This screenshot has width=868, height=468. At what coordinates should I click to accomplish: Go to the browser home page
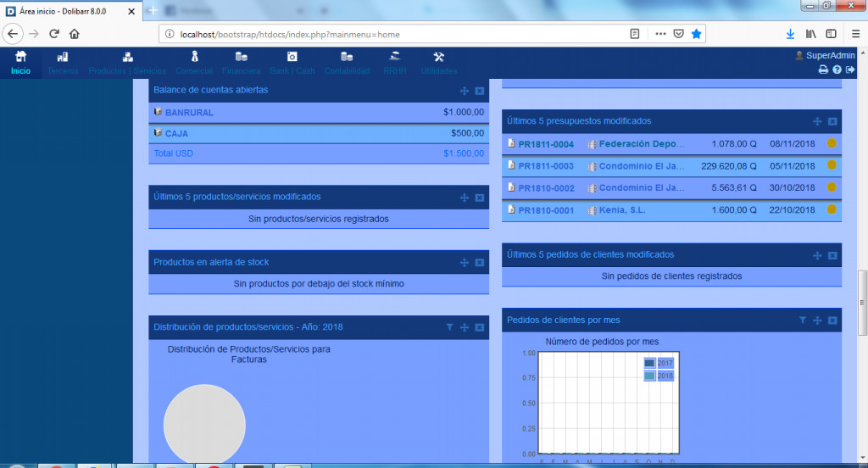click(x=75, y=34)
